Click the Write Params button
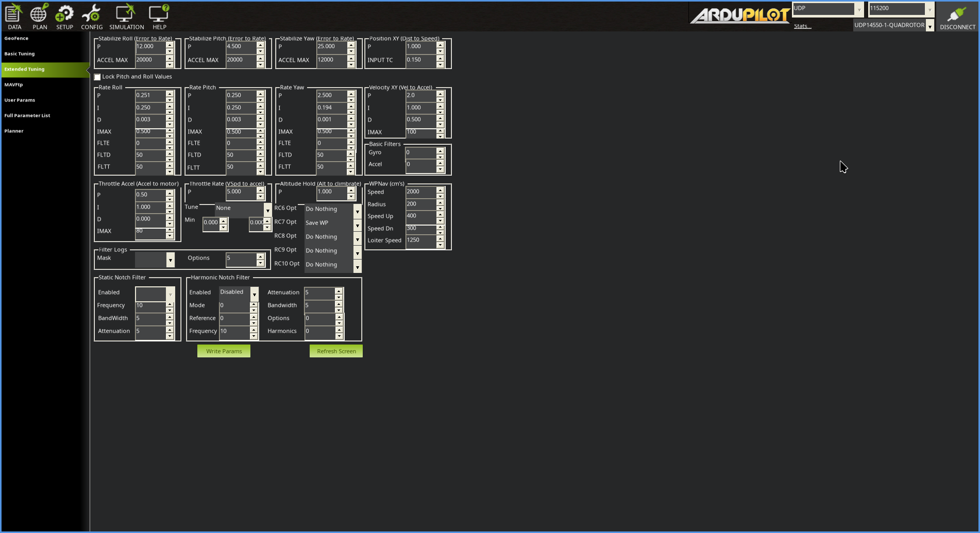Image resolution: width=980 pixels, height=533 pixels. point(224,351)
